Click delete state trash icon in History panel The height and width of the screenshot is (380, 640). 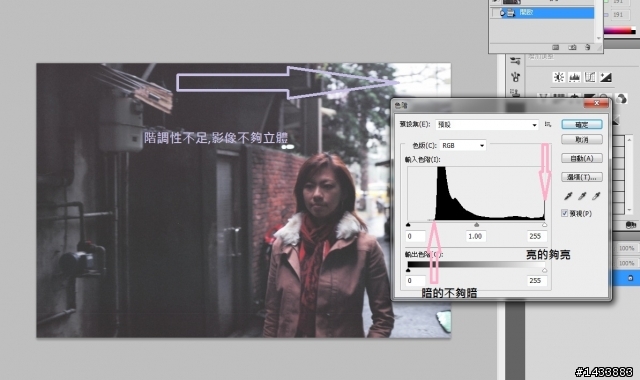pos(587,47)
